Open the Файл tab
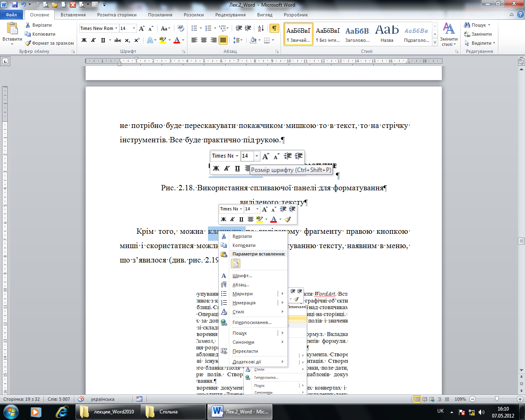Screen dimensions: 525x420 click(11, 15)
